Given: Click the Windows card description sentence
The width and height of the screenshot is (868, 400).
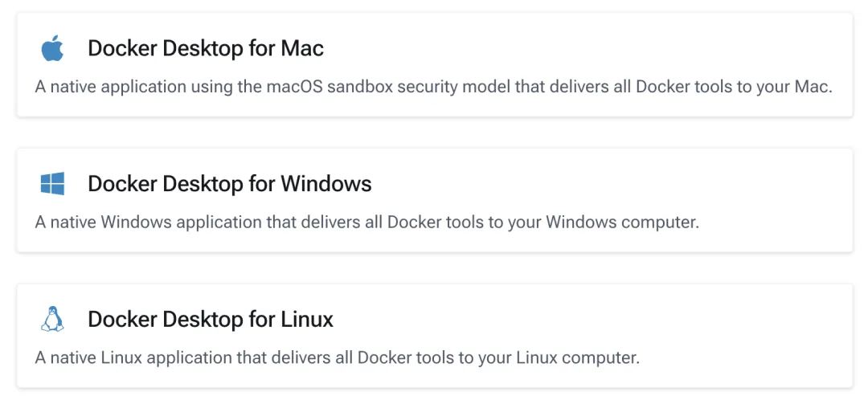Looking at the screenshot, I should [367, 222].
